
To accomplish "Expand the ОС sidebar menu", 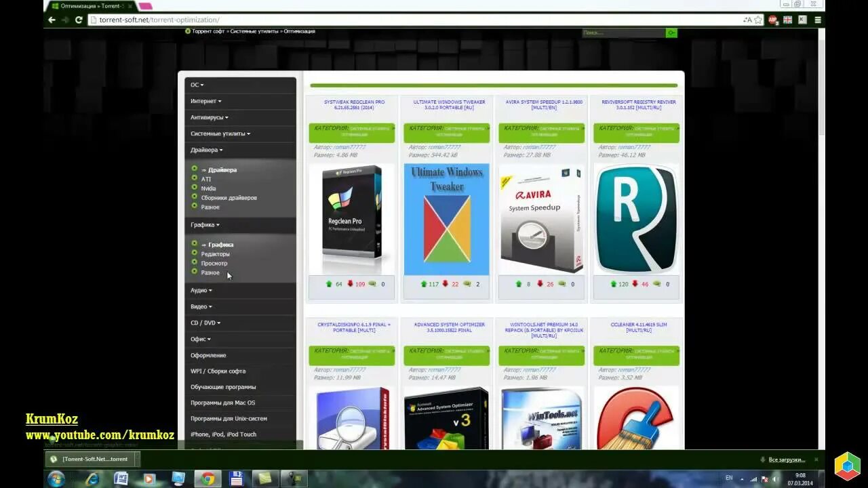I will click(x=240, y=85).
